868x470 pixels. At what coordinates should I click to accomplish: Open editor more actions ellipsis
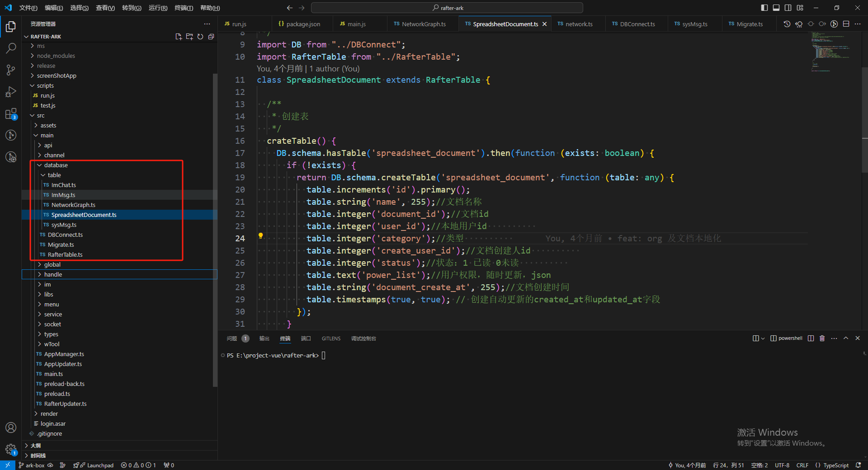[858, 24]
